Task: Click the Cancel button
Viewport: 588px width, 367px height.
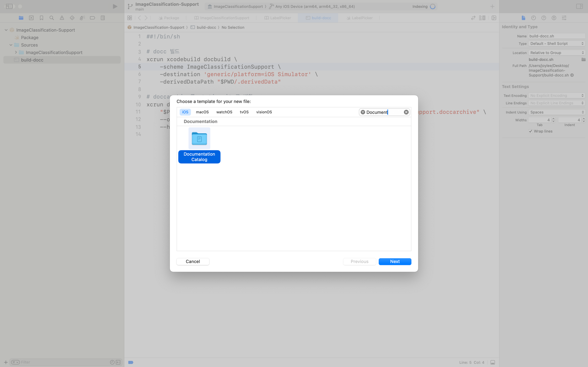Action: click(193, 261)
